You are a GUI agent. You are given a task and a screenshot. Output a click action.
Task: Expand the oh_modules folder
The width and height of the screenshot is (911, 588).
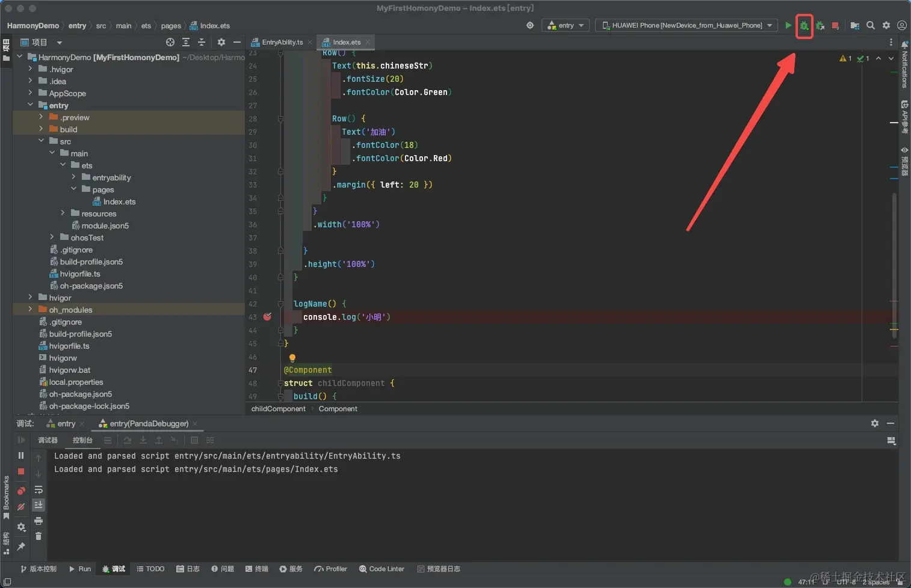click(30, 310)
